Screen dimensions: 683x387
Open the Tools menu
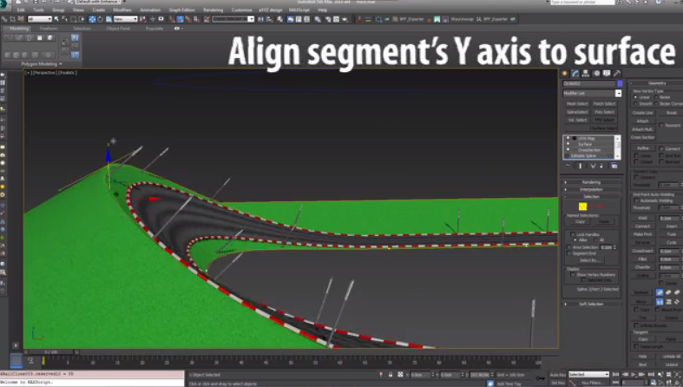coord(38,10)
